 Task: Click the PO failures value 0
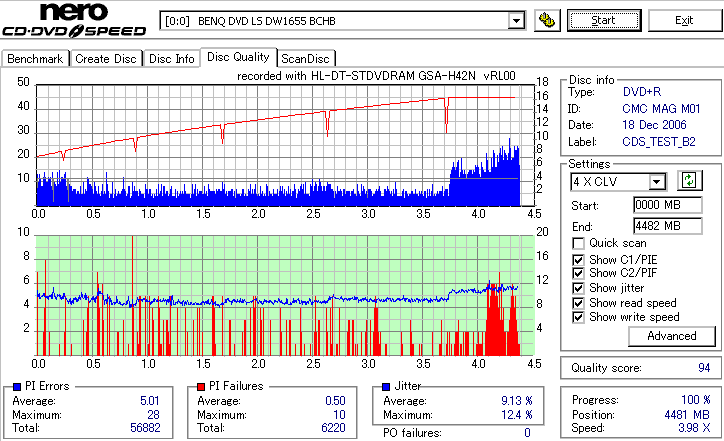point(527,433)
